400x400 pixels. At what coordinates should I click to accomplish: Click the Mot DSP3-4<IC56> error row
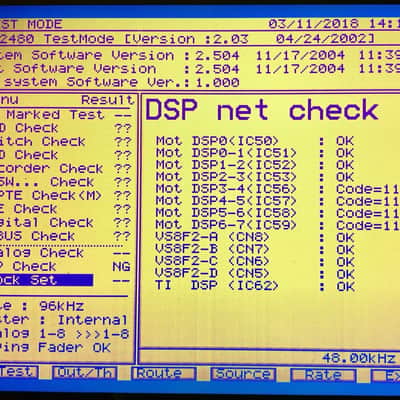click(277, 189)
